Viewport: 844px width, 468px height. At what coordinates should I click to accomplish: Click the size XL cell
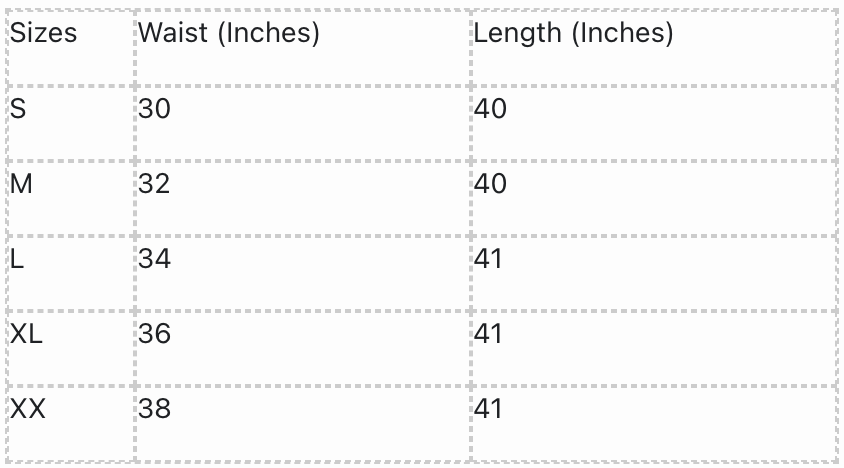pyautogui.click(x=27, y=334)
